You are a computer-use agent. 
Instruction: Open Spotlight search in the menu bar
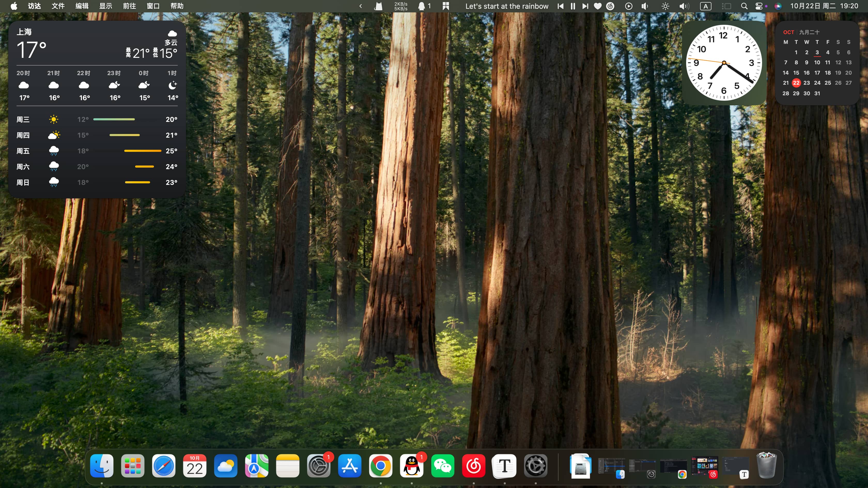coord(744,6)
